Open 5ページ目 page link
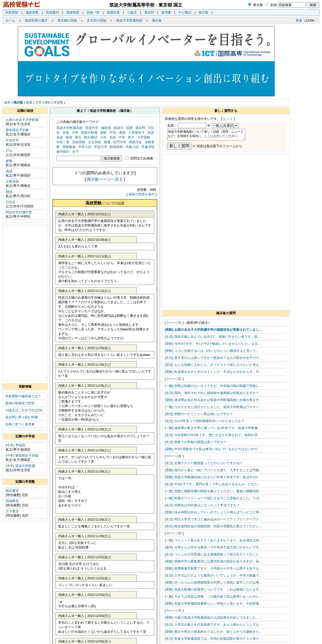The image size is (322, 644). [x=174, y=611]
